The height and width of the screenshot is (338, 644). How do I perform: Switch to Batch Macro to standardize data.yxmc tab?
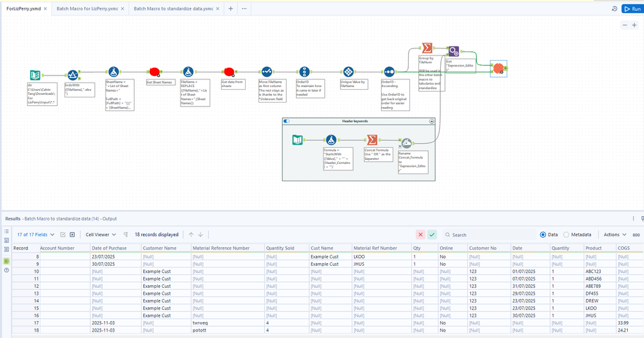173,8
